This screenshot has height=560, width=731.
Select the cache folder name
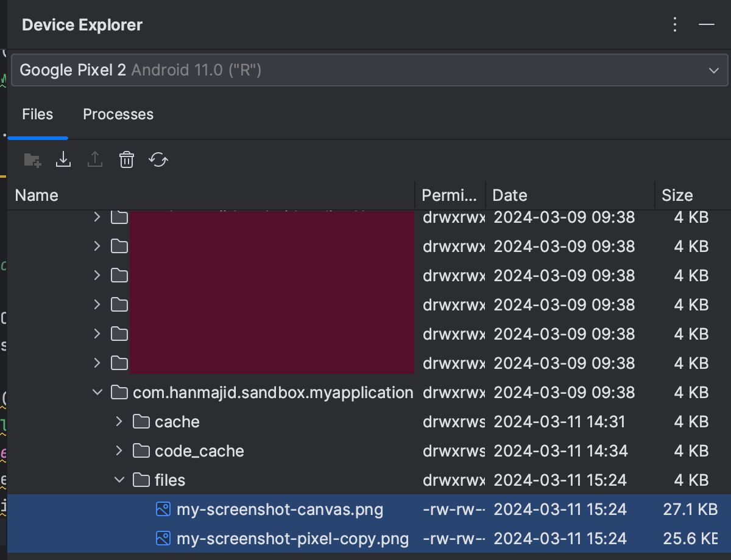point(177,421)
